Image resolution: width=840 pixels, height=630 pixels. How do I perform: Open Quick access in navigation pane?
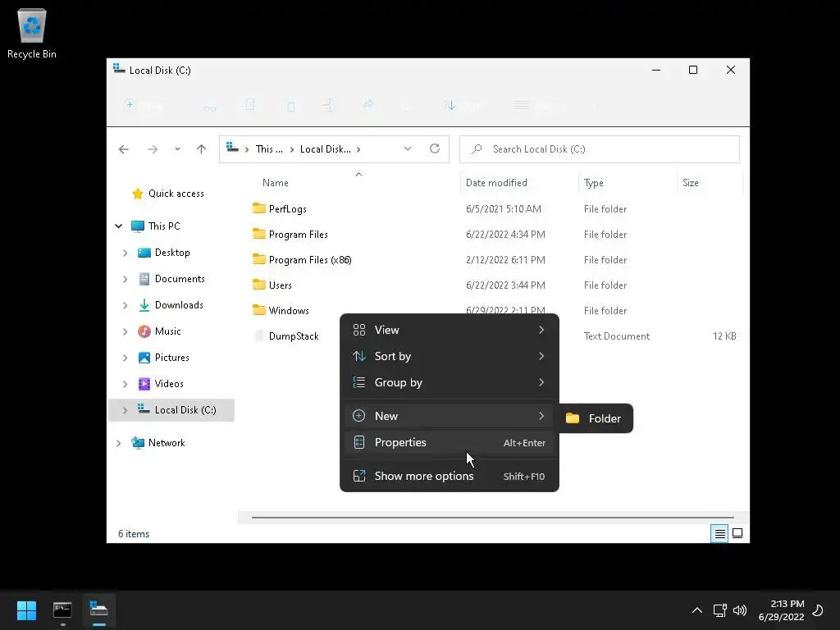tap(167, 194)
